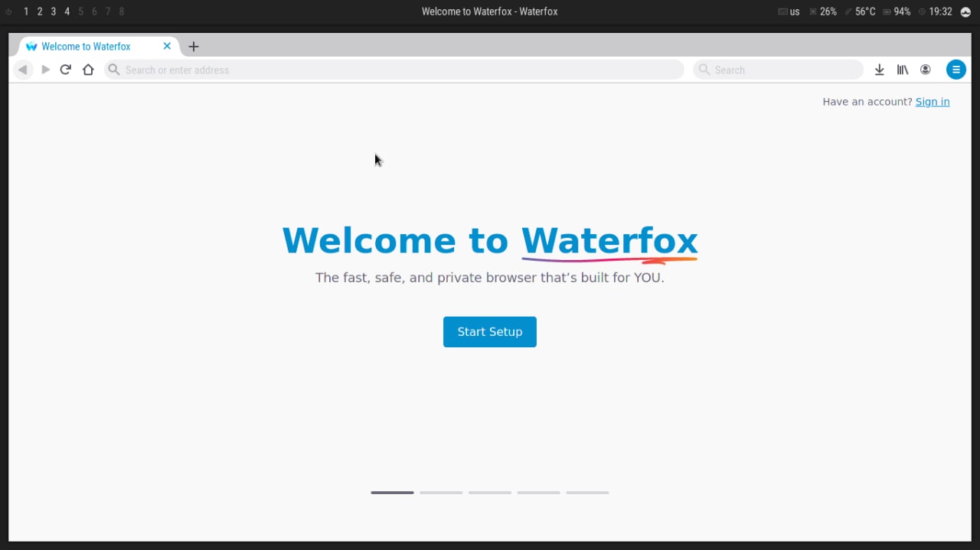
Task: Close the Welcome to Waterfox tab
Action: click(x=167, y=46)
